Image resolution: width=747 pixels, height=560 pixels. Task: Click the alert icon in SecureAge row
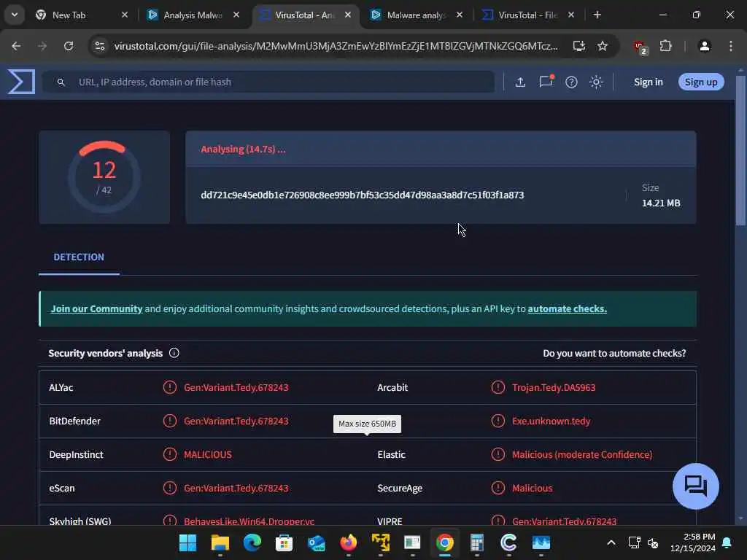click(498, 488)
